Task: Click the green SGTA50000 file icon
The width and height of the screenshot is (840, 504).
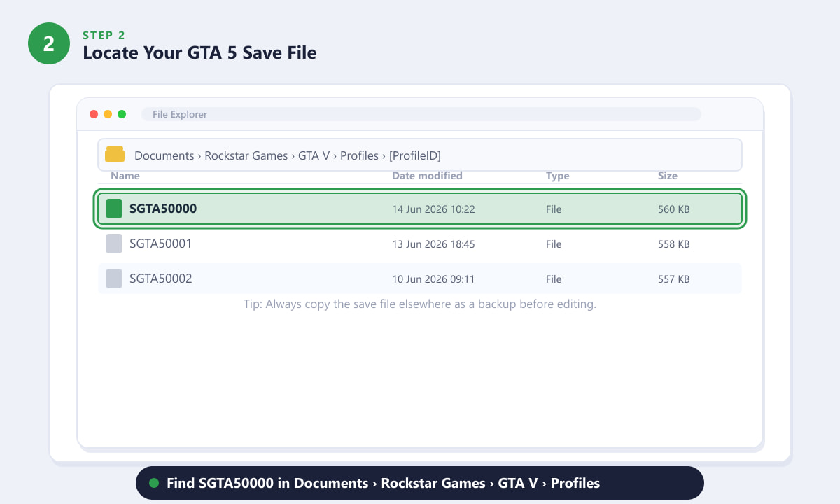Action: (x=114, y=209)
